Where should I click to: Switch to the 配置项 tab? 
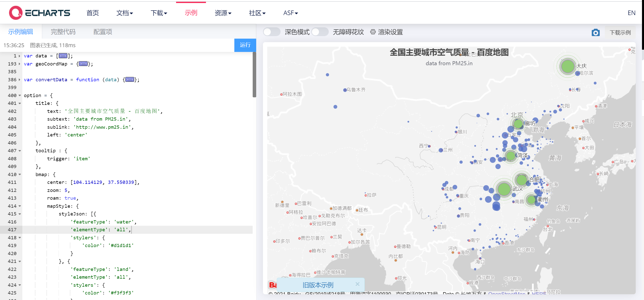tap(103, 32)
